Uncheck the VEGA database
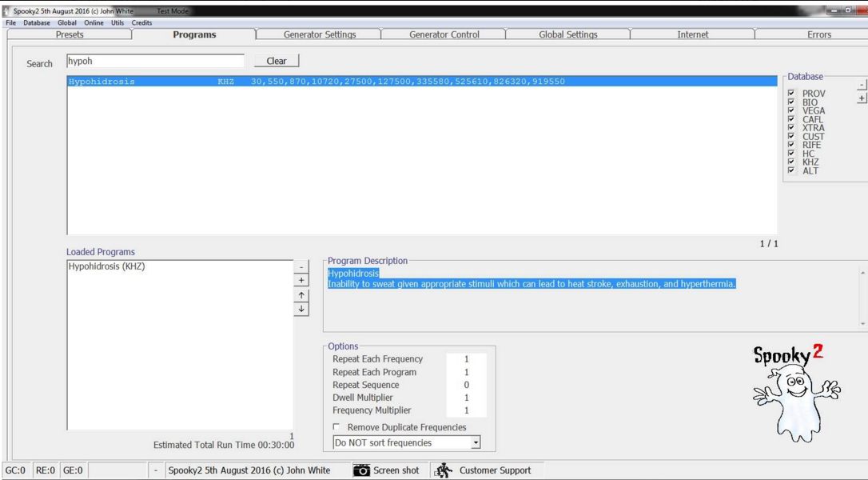This screenshot has height=480, width=868. 791,110
